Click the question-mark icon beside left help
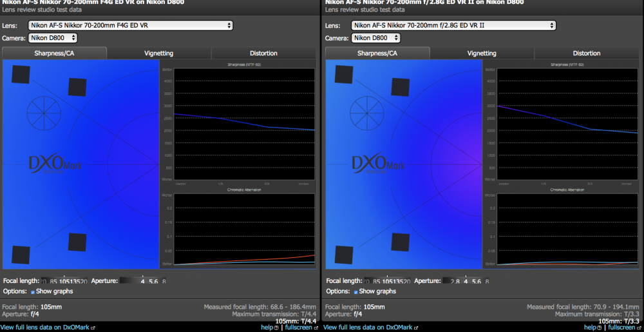The image size is (644, 332). (x=276, y=328)
